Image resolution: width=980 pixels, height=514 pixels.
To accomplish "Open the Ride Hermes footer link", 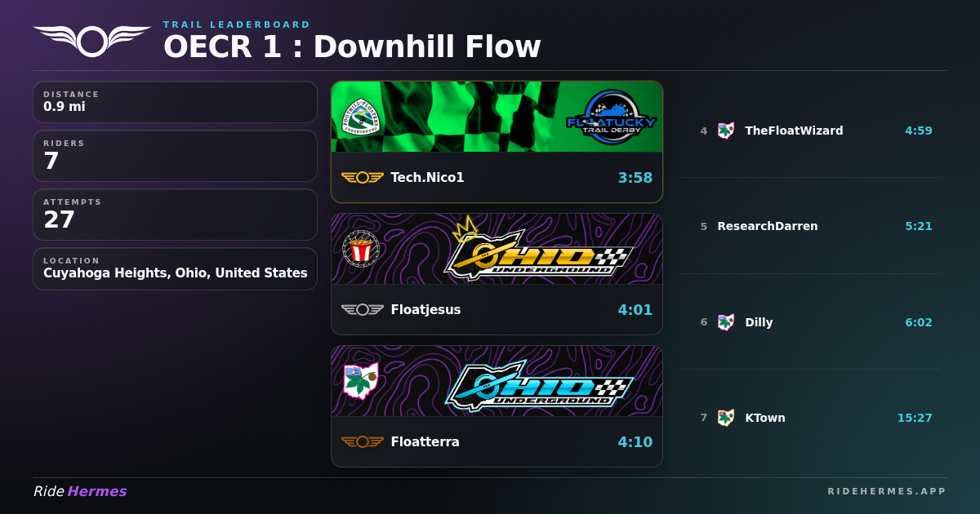I will tap(80, 491).
